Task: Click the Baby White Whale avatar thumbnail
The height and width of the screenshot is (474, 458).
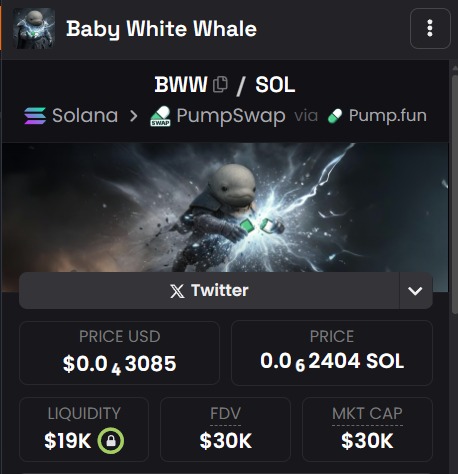Action: [34, 29]
